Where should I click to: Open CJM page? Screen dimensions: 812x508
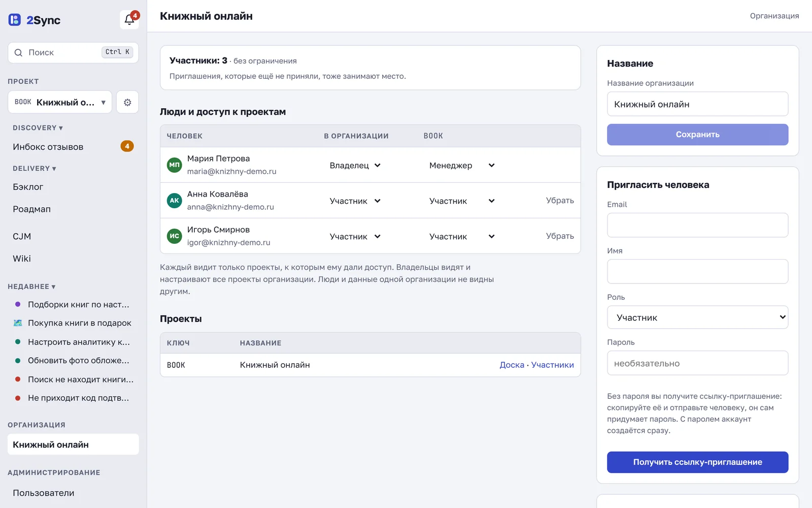coord(73,236)
